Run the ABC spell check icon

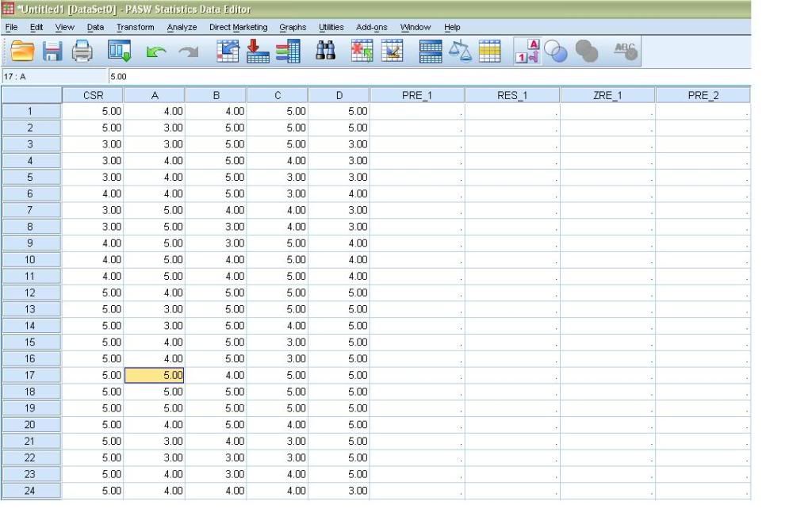(x=626, y=52)
